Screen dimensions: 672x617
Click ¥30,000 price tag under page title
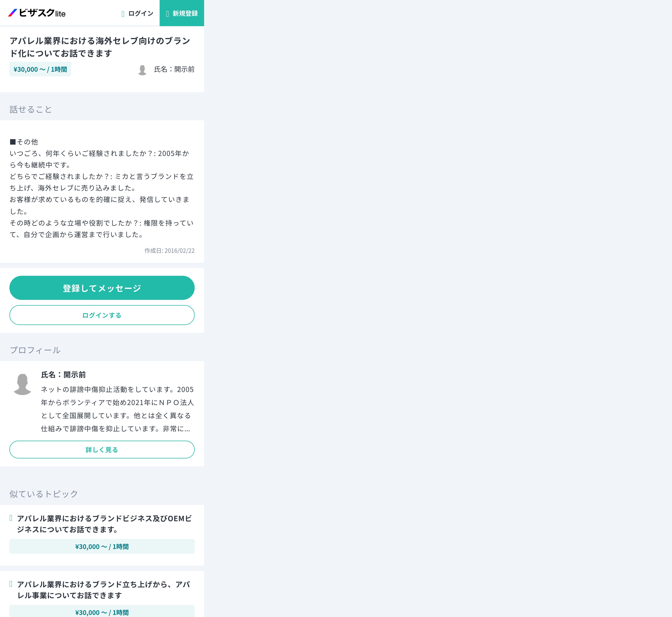pyautogui.click(x=40, y=69)
